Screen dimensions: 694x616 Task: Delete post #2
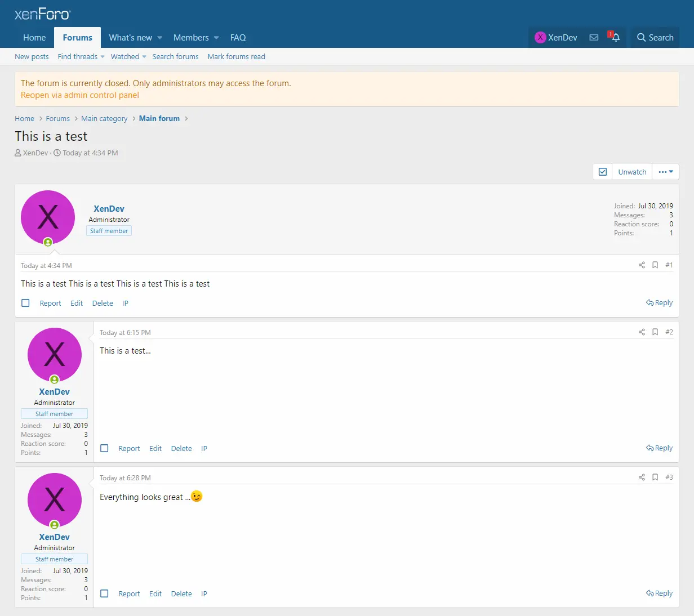point(181,449)
